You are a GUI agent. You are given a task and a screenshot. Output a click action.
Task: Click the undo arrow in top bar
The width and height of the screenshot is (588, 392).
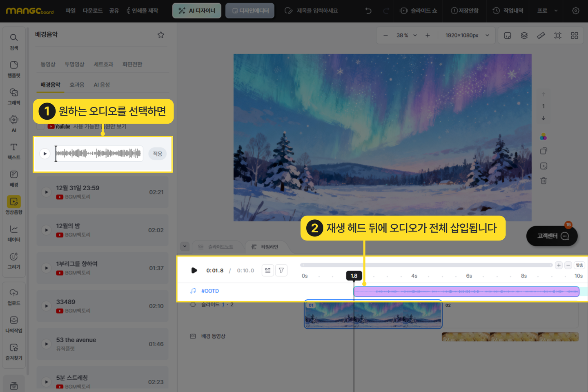pos(368,11)
